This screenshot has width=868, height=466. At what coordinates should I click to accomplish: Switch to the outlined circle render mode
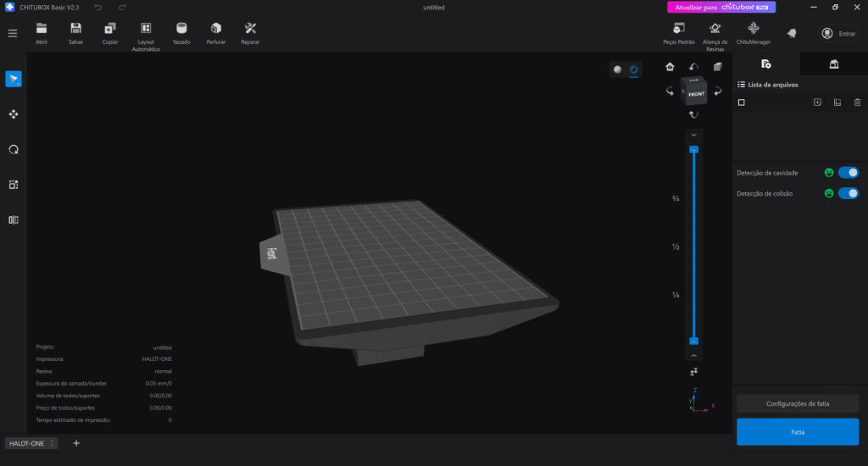click(634, 69)
